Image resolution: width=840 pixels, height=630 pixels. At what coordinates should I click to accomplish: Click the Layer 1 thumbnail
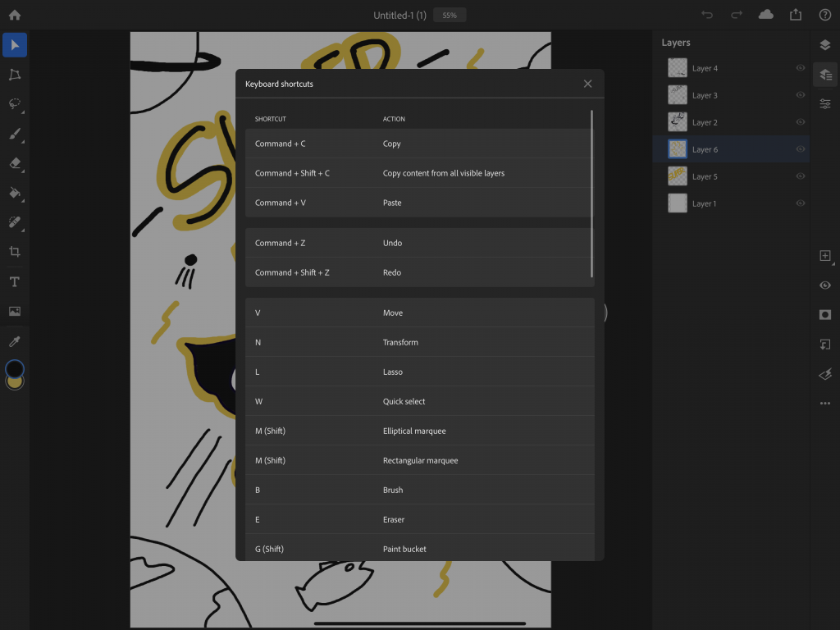coord(677,203)
